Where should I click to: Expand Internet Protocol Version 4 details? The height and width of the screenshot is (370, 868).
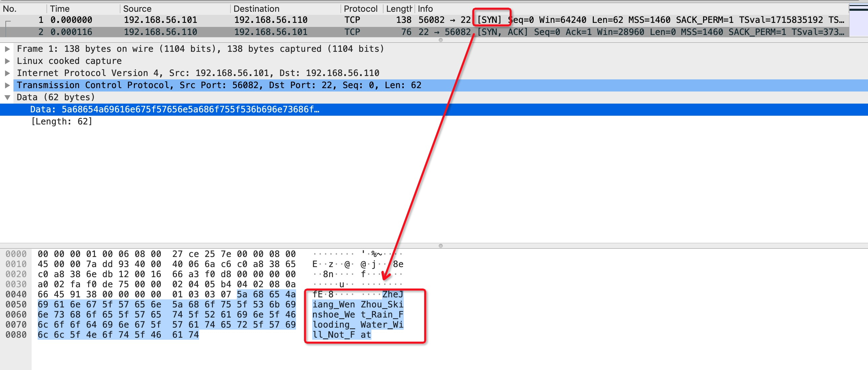tap(7, 73)
